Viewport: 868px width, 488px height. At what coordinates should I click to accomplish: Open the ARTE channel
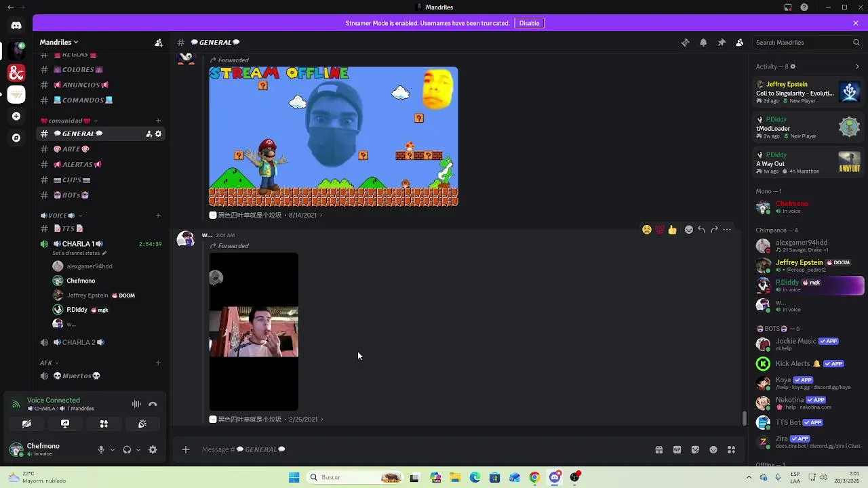point(101,149)
